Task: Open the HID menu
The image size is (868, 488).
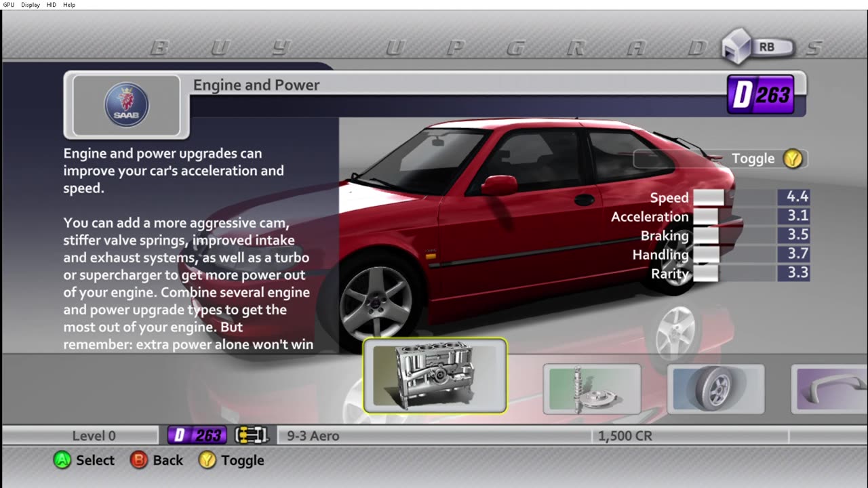Action: [x=51, y=5]
